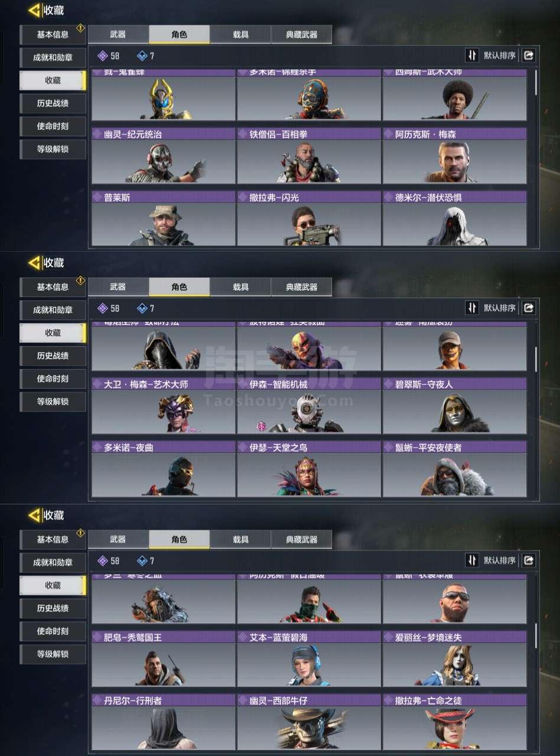Click the small pink badge icon on 伊森-智能机械
The width and height of the screenshot is (560, 756).
pos(261,425)
